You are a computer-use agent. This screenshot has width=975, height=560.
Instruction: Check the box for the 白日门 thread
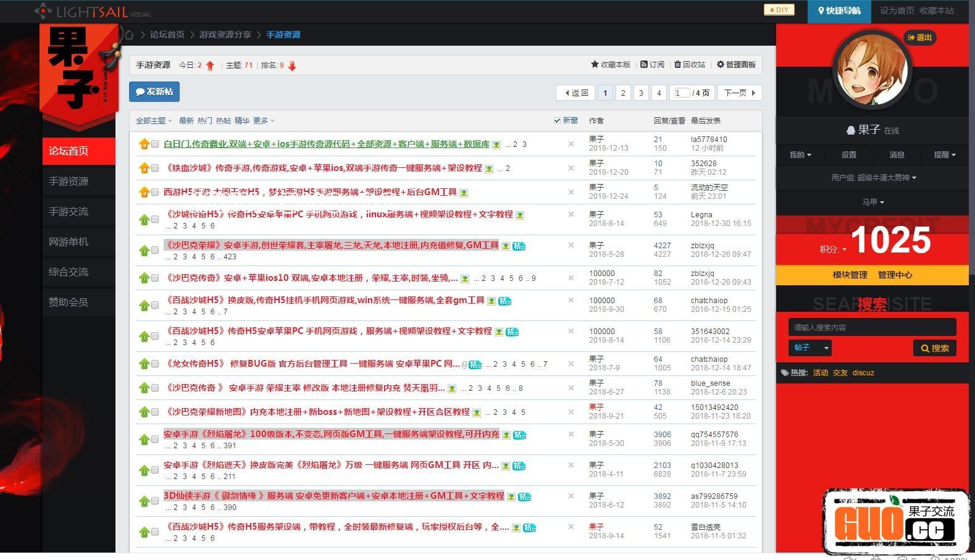coord(155,144)
